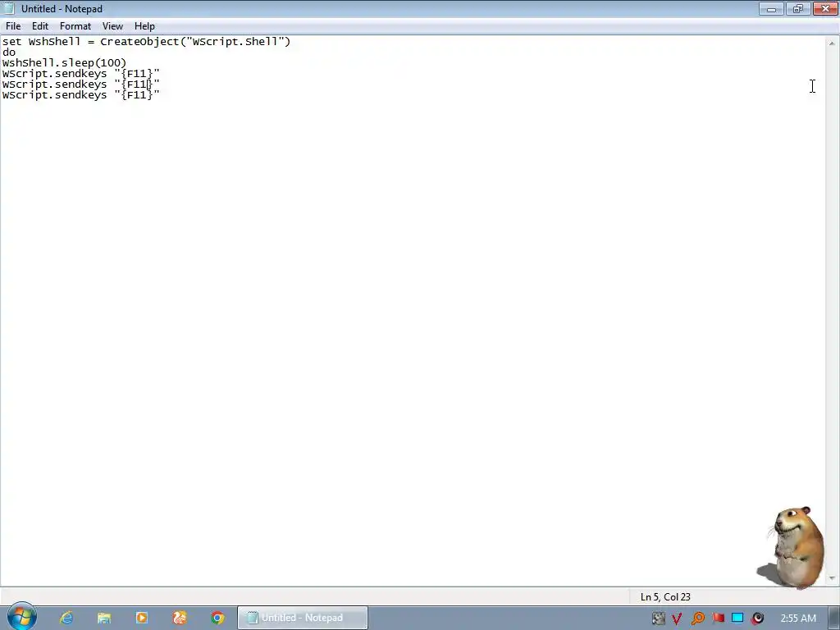The height and width of the screenshot is (630, 840).
Task: Restore down the Notepad window
Action: point(798,8)
